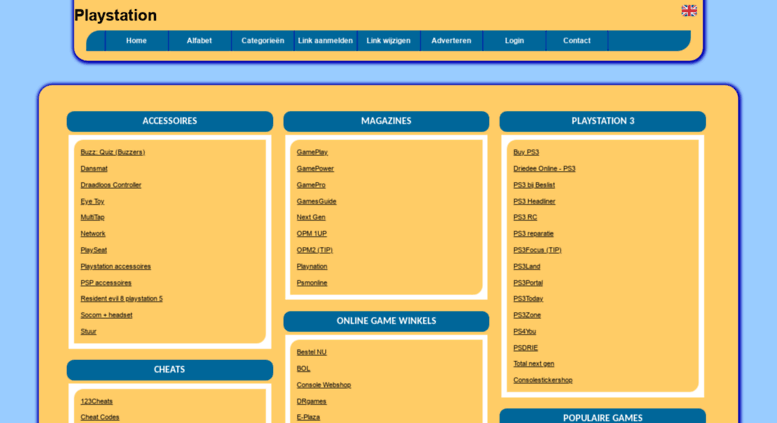Visit the E-Plaza link

click(x=308, y=417)
